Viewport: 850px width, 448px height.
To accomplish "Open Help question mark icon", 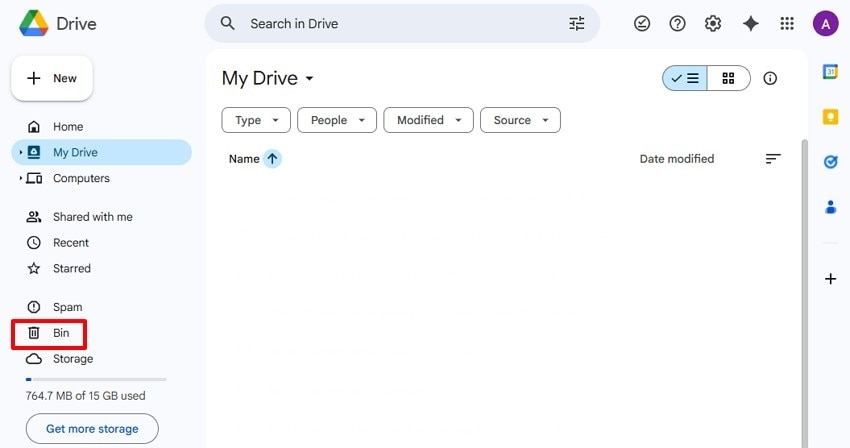I will click(678, 23).
